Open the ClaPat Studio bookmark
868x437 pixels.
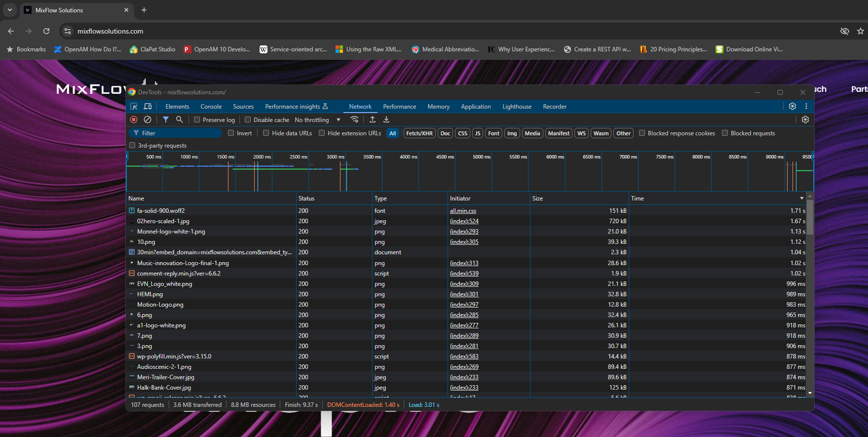(152, 49)
